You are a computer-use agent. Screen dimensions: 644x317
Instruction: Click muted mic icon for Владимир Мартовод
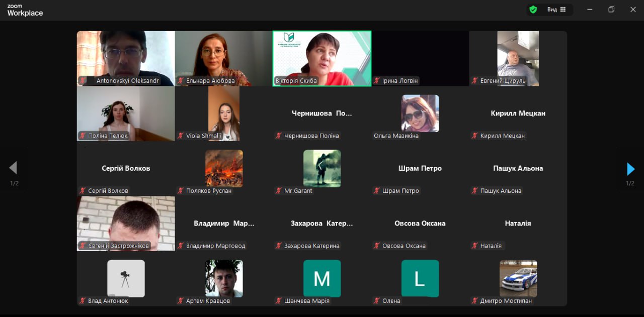[181, 246]
